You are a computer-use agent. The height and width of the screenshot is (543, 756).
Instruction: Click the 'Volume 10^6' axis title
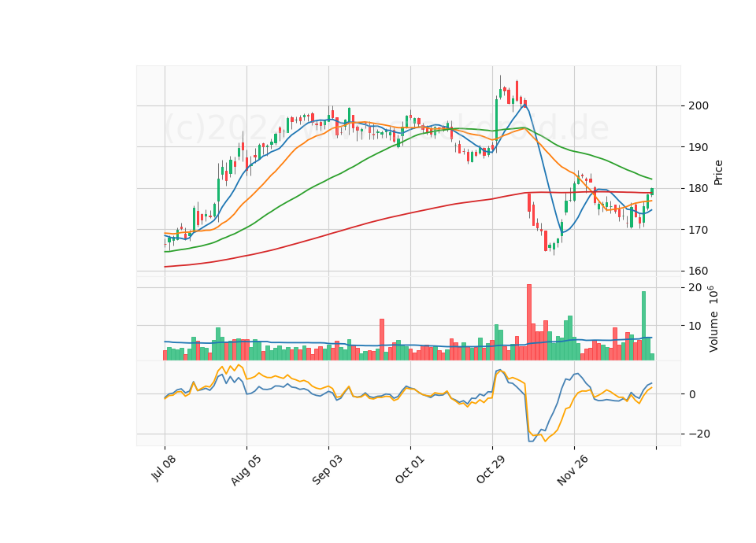pos(713,319)
